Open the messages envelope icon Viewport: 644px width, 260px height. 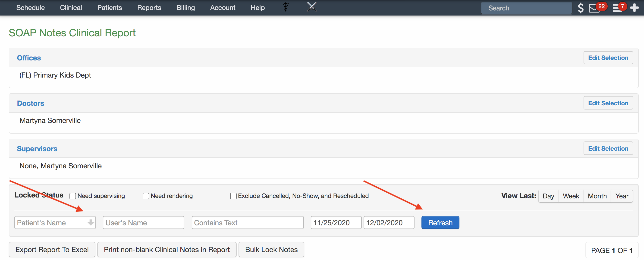594,9
